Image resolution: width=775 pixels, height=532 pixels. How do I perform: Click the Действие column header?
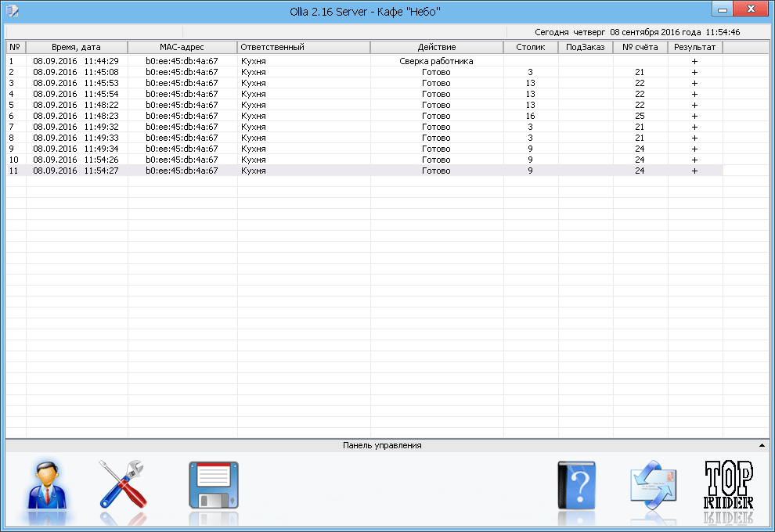click(x=437, y=48)
